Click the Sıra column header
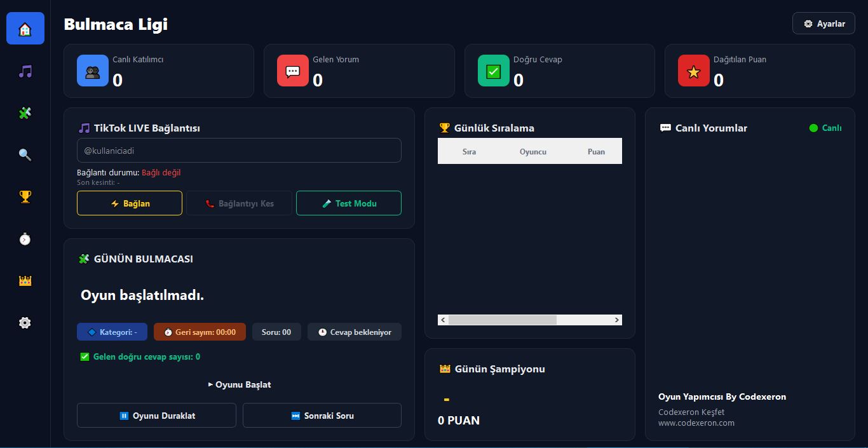The image size is (868, 448). click(469, 151)
